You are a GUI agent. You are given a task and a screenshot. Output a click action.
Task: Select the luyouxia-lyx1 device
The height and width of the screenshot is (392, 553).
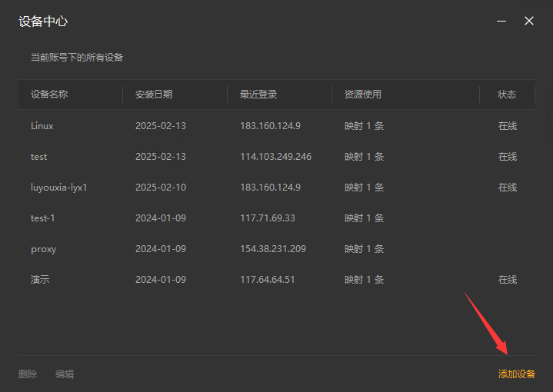pos(277,188)
